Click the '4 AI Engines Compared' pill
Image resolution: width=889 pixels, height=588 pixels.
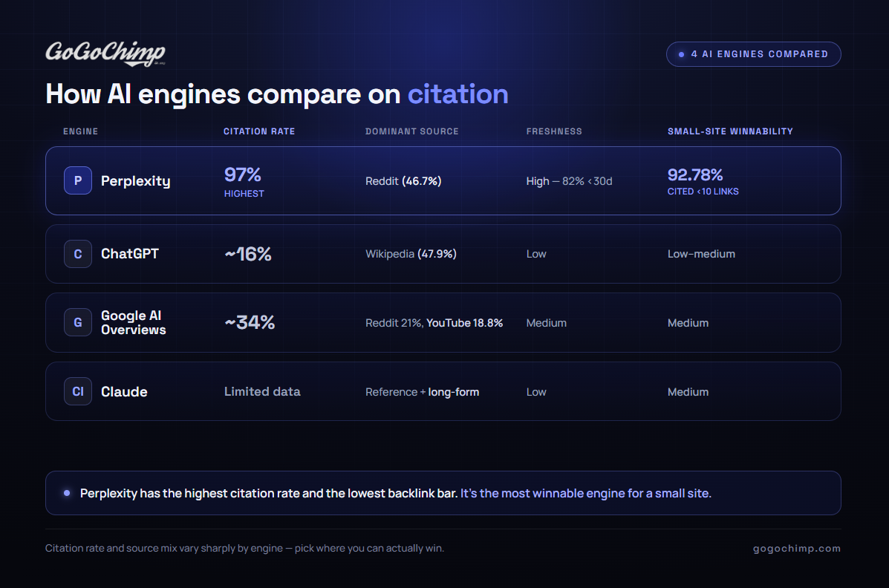tap(754, 54)
